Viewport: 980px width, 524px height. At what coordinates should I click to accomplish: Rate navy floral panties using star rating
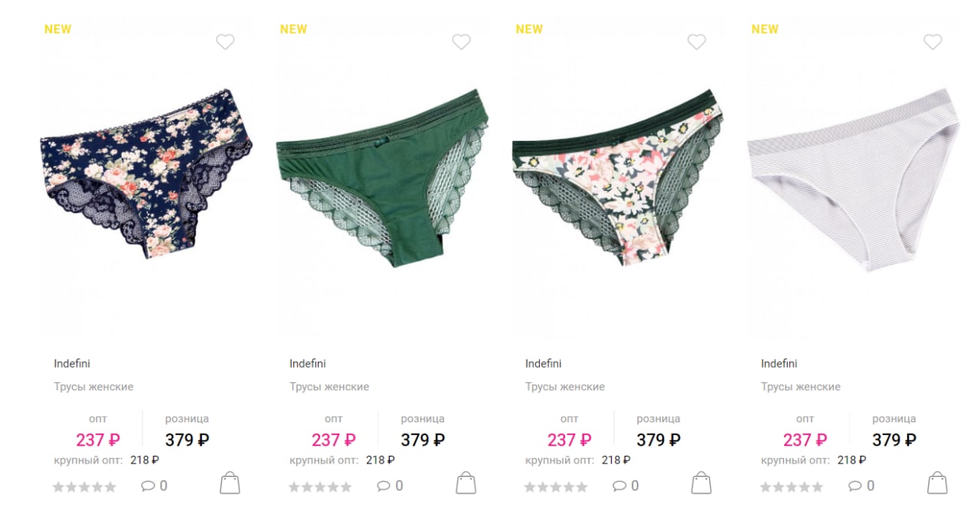point(84,487)
